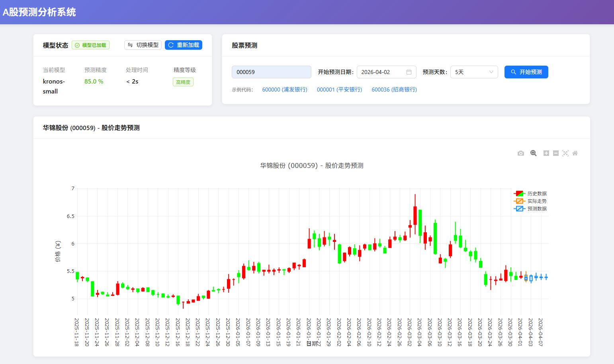This screenshot has width=614, height=364.
Task: Toggle off the 预测数据 series
Action: coord(537,209)
